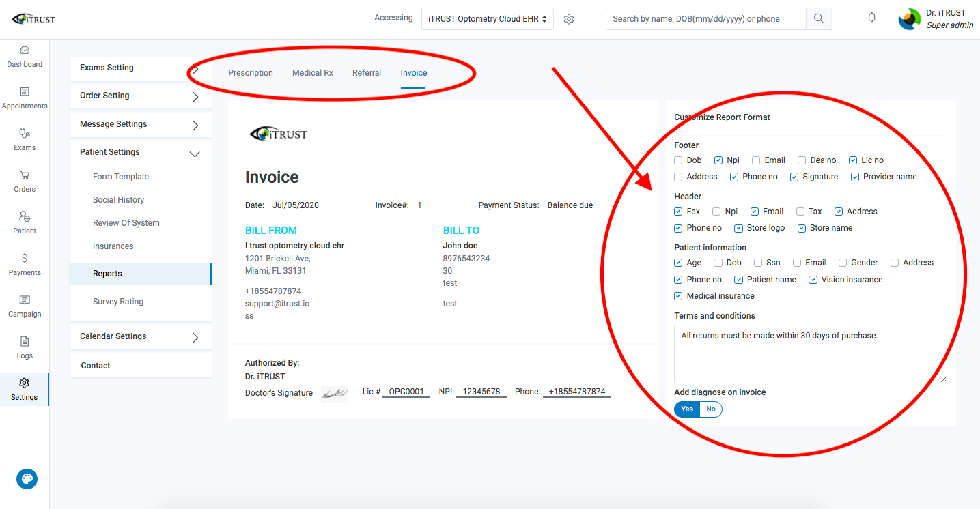Check the Ssn box under Patient information
Screen dimensions: 980x509
[x=757, y=262]
